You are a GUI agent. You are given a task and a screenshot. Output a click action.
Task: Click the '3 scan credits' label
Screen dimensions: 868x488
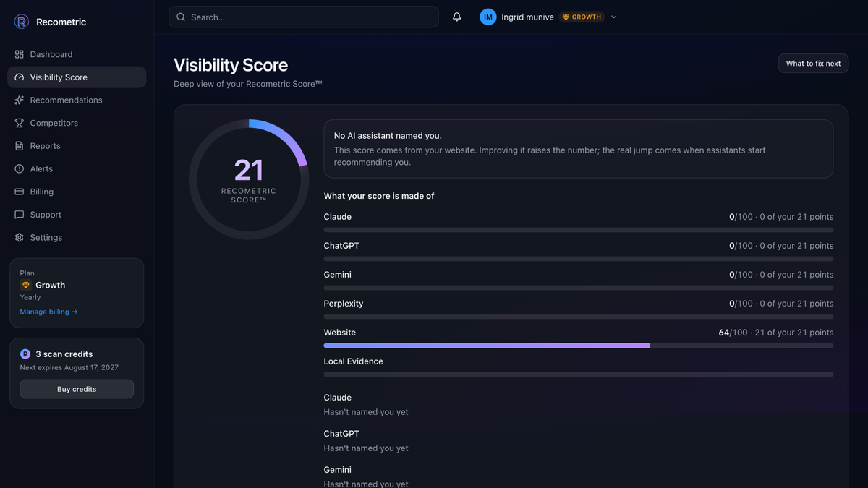pos(64,354)
